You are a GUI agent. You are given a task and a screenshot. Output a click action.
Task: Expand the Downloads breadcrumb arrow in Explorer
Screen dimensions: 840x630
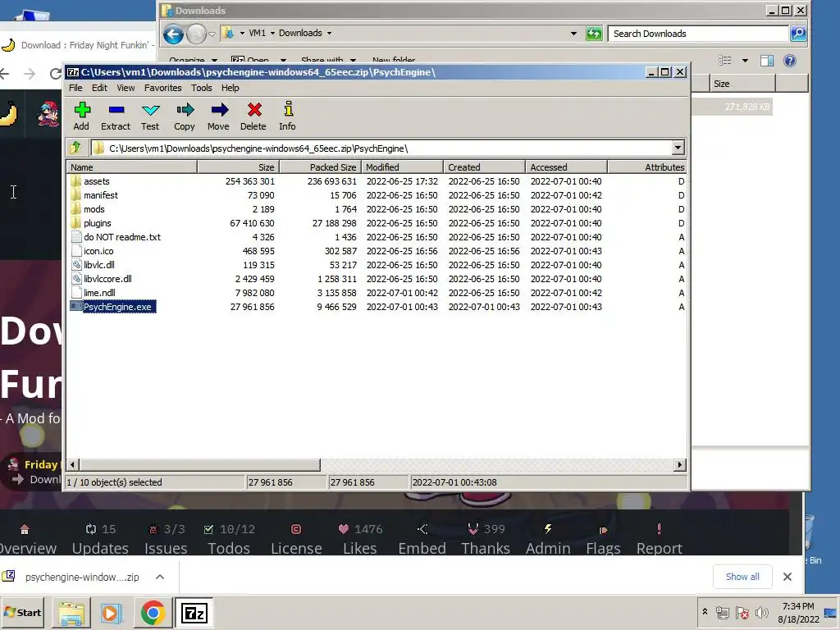(x=329, y=33)
